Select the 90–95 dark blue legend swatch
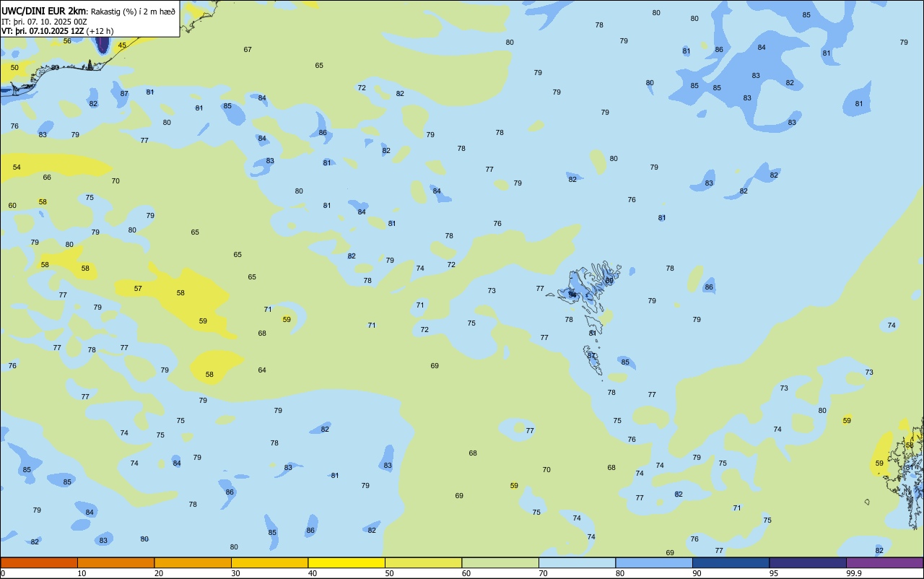Screen dimensions: 924x579 click(x=731, y=562)
